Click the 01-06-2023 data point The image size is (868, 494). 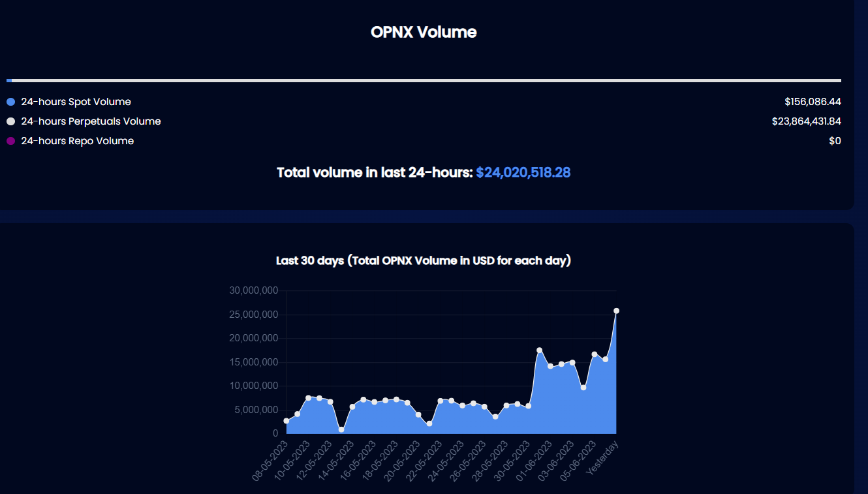click(550, 367)
